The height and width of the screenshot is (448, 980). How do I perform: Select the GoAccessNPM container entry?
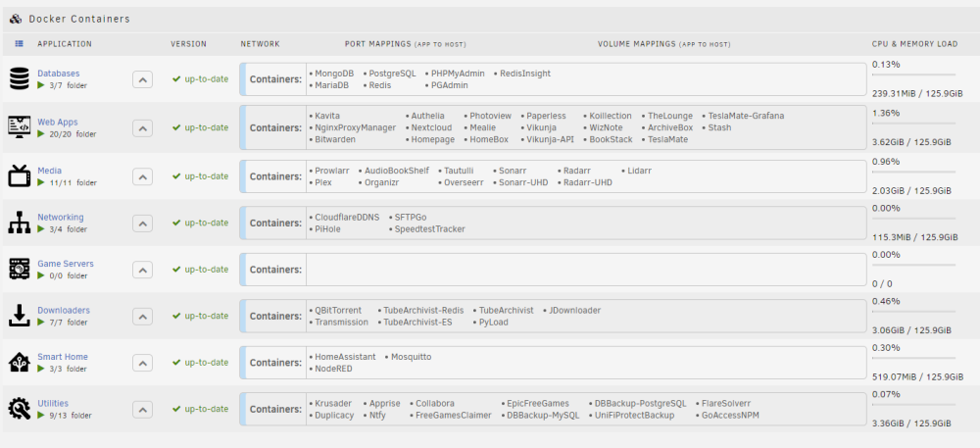[x=730, y=415]
